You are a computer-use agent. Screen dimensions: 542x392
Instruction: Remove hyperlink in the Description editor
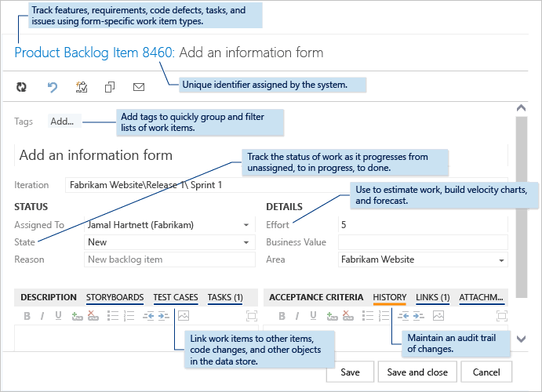tap(93, 316)
